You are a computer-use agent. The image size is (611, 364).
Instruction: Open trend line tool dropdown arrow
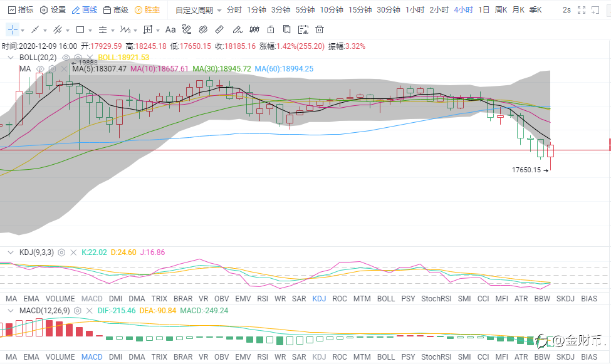tap(45, 31)
